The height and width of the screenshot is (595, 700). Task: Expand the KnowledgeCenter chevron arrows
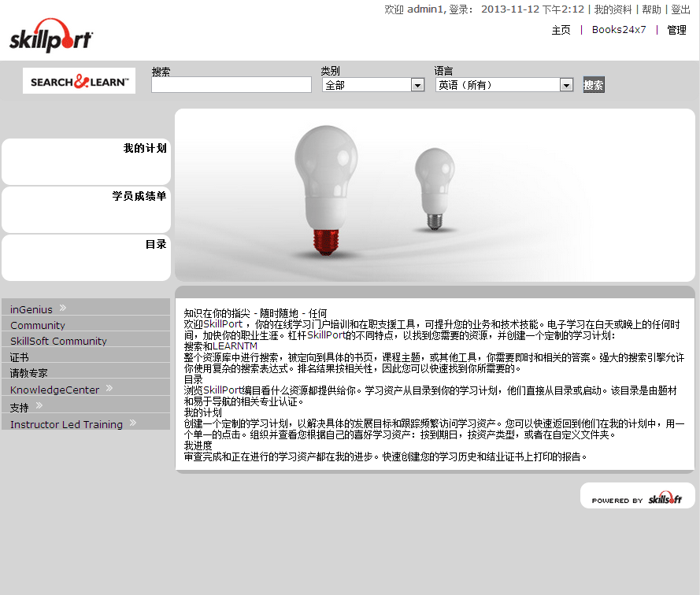tap(109, 389)
